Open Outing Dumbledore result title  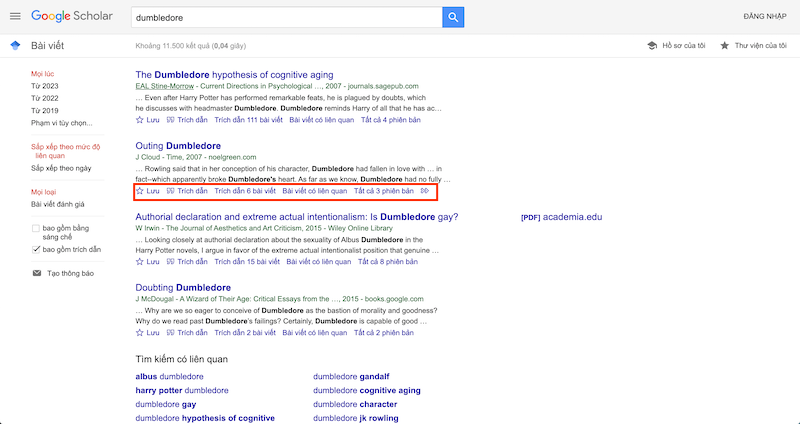point(178,146)
